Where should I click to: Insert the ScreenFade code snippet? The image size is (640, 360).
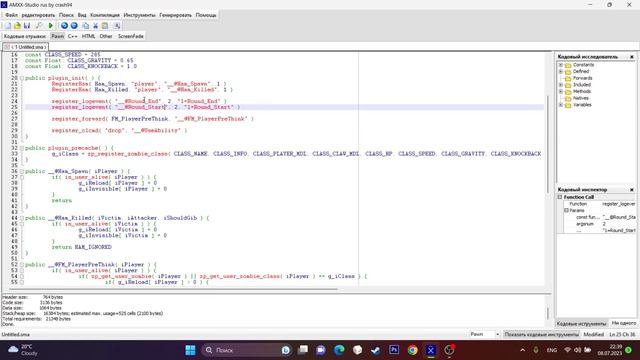(x=131, y=36)
